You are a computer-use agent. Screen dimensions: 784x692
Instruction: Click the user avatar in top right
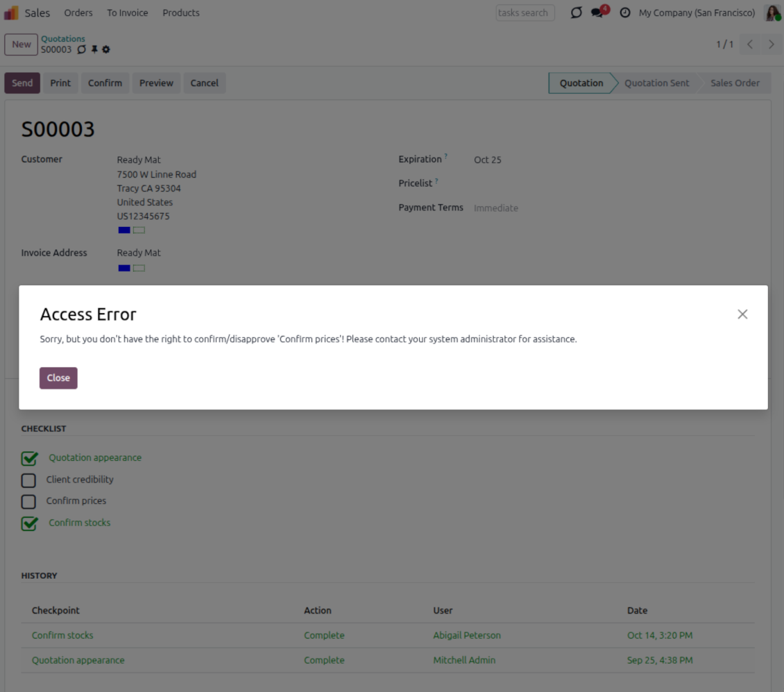pos(772,12)
